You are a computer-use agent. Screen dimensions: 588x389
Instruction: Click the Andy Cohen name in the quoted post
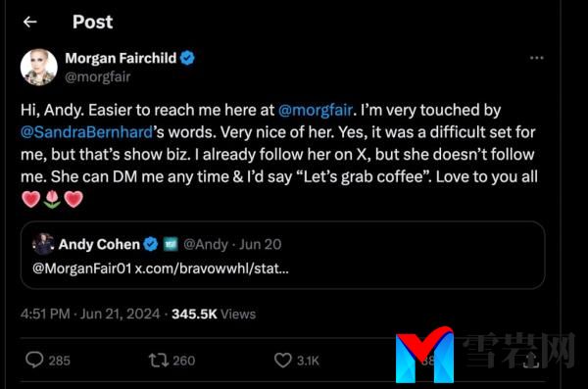pyautogui.click(x=99, y=244)
